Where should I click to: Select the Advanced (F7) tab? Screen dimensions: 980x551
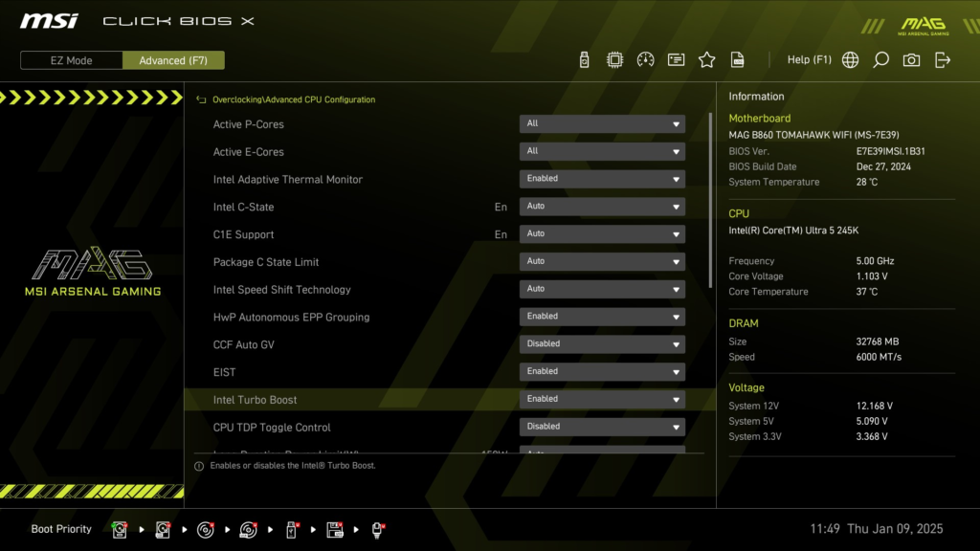(173, 59)
